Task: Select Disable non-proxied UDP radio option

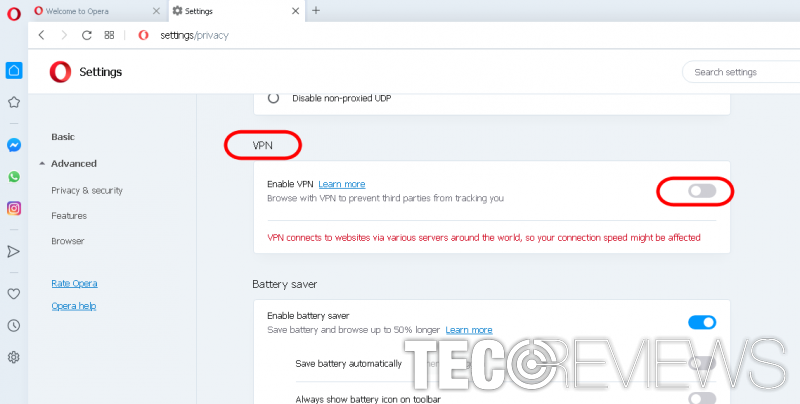Action: coord(274,98)
